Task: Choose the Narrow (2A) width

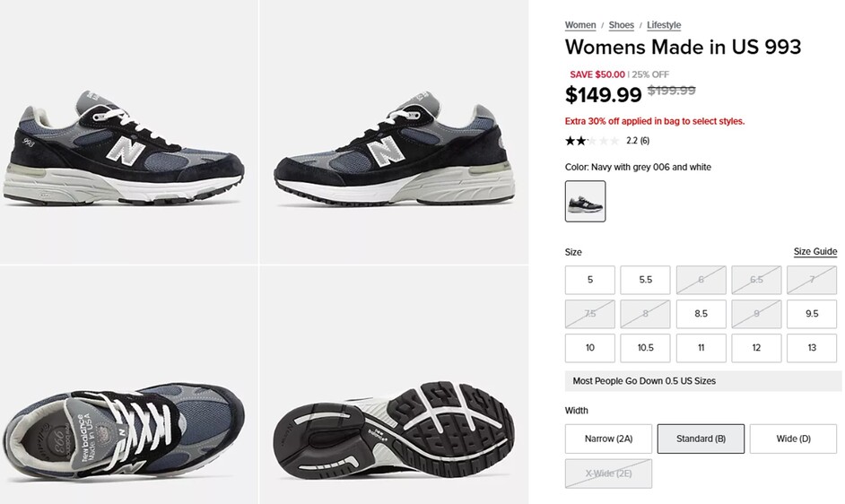Action: (x=608, y=439)
